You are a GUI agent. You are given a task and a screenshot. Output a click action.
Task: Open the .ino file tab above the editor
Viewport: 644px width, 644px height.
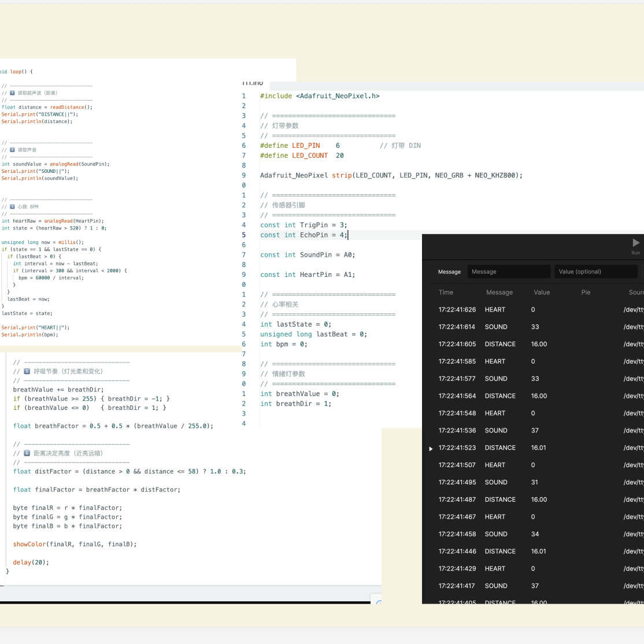click(253, 84)
